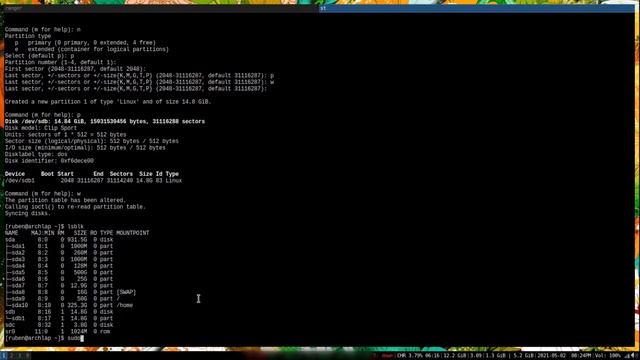640x360 pixels.
Task: Switch to the st terminal tab
Action: (x=477, y=8)
